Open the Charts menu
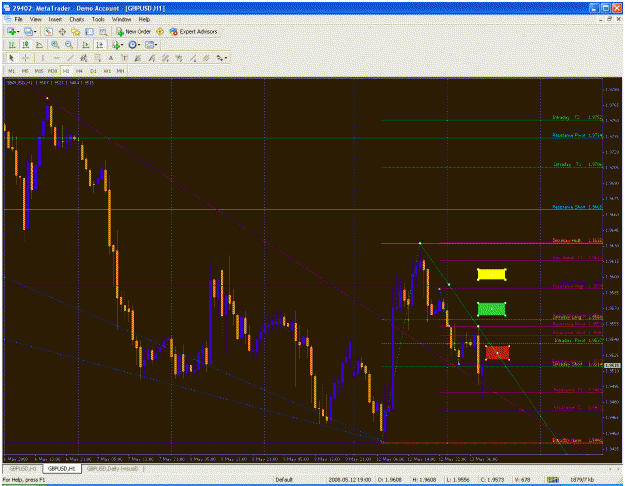This screenshot has width=625, height=486. pyautogui.click(x=77, y=19)
